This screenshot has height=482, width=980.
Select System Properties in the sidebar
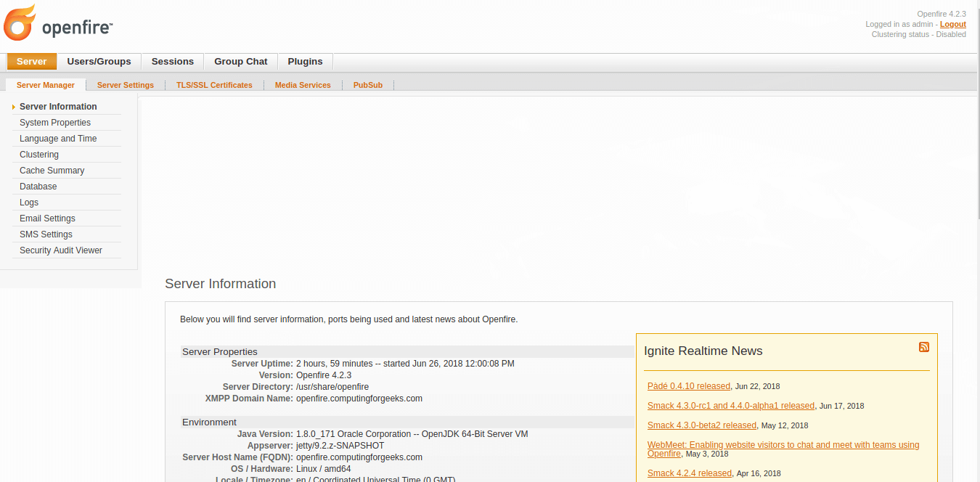pos(55,122)
